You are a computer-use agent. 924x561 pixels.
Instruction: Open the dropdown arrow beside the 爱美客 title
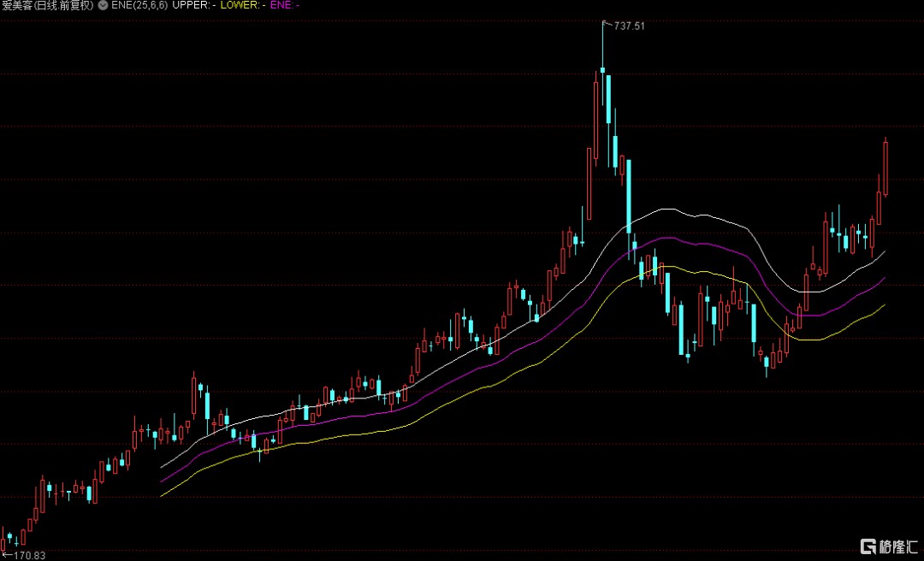[104, 5]
